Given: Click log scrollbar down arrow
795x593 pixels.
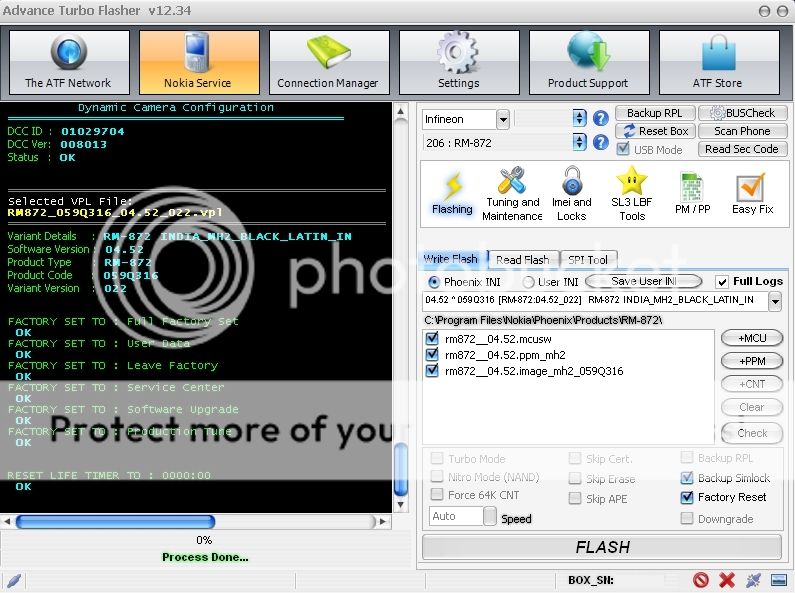Looking at the screenshot, I should click(401, 505).
